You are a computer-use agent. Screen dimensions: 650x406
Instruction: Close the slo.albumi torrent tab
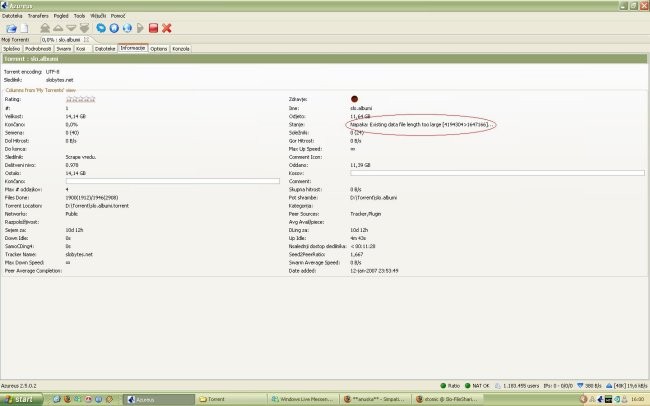[x=86, y=40]
